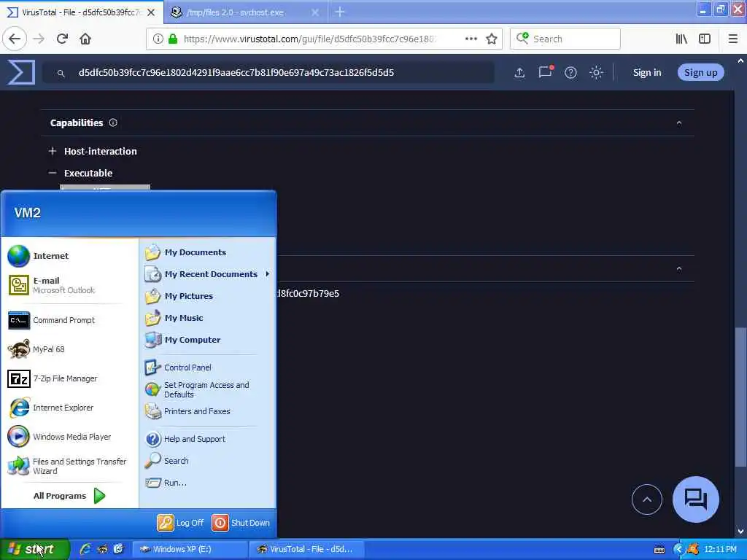
Task: Click the taskbar clock 12:11 PM
Action: coord(720,549)
